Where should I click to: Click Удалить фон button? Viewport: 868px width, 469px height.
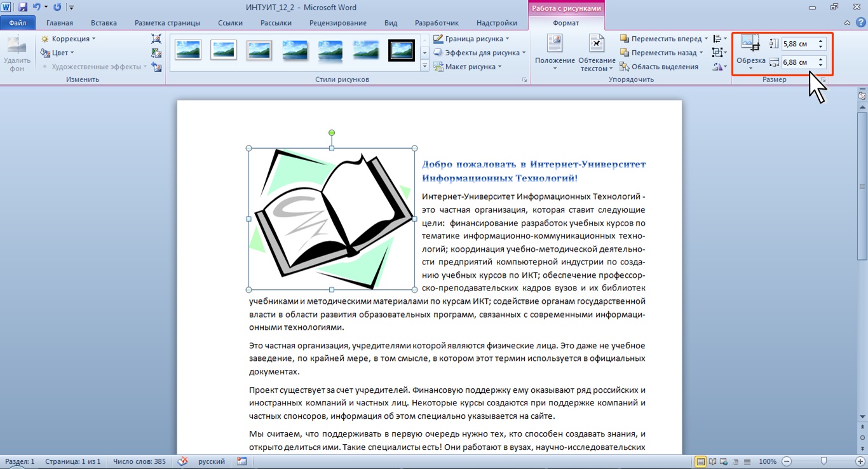17,53
